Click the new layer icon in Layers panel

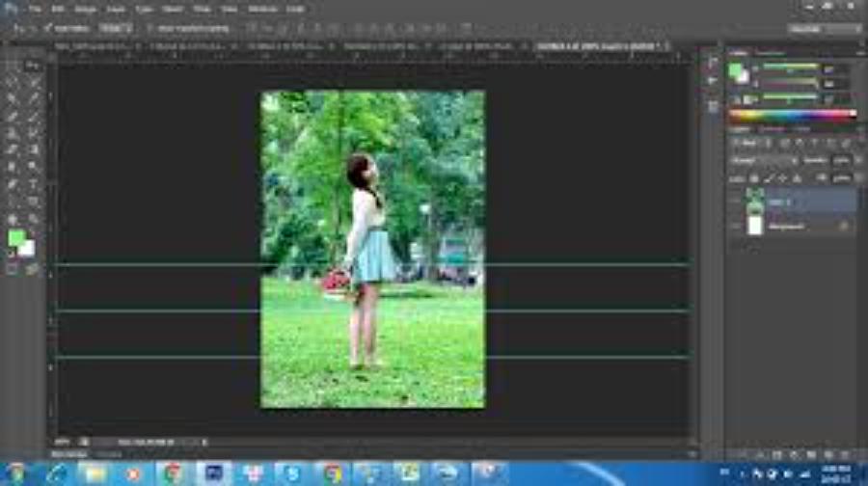pos(827,454)
